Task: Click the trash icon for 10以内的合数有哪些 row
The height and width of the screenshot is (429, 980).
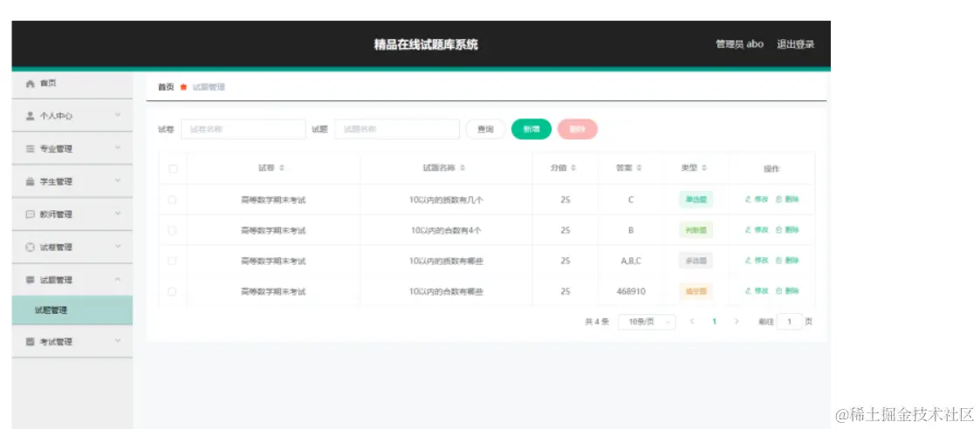Action: coord(778,291)
